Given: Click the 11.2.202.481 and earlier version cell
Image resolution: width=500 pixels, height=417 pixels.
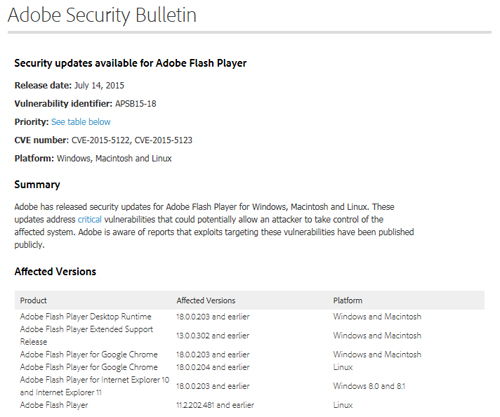Looking at the screenshot, I should (x=215, y=405).
